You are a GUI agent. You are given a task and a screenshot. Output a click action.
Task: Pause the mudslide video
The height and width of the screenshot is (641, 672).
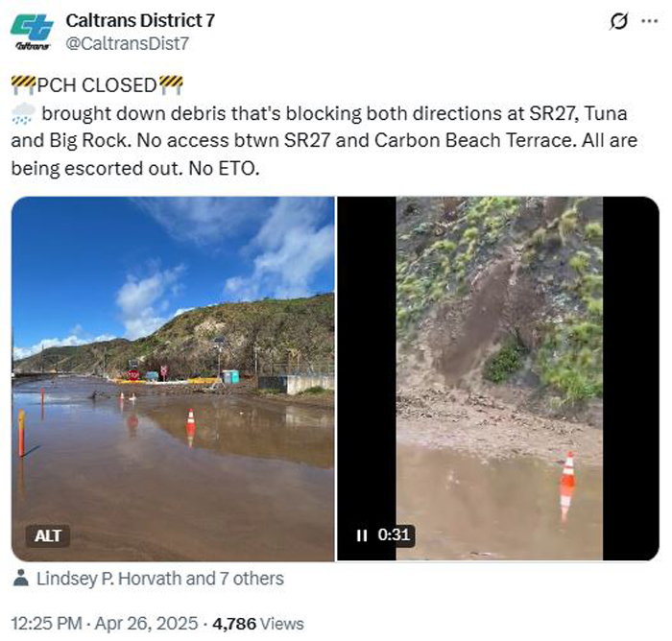362,535
